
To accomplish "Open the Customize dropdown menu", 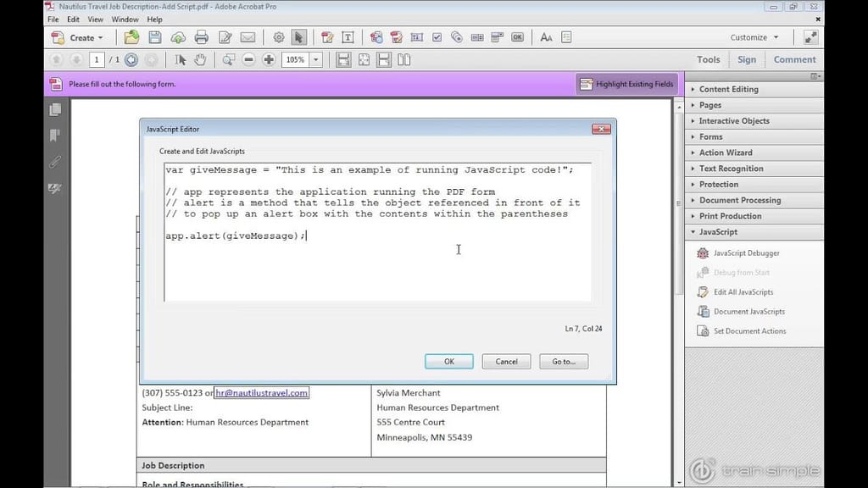I will [753, 37].
